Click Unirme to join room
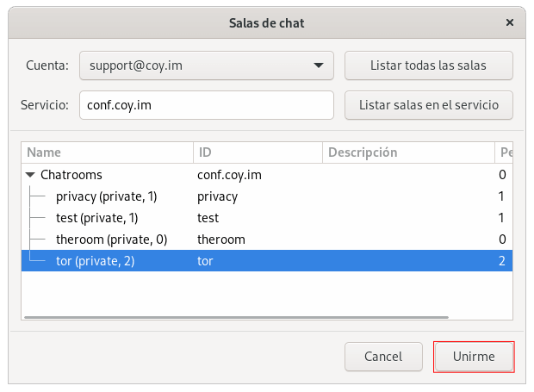Screen dimensions: 534x392 pos(474,356)
